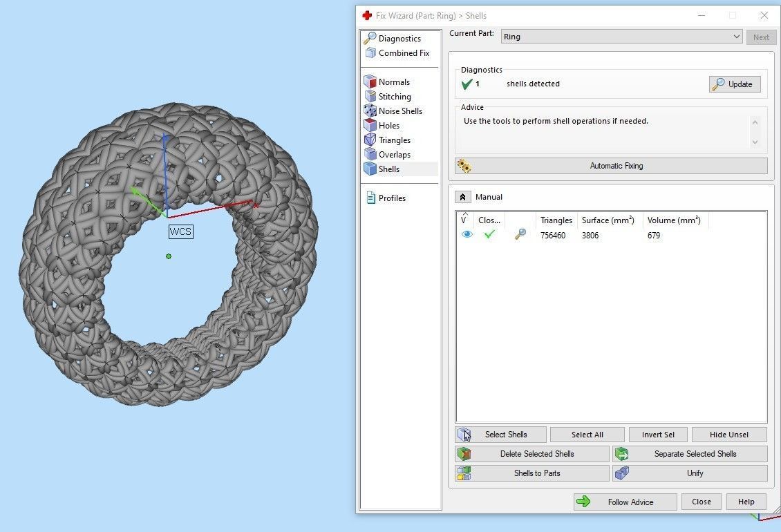
Task: Click the Hide Unsel button
Action: tap(729, 435)
